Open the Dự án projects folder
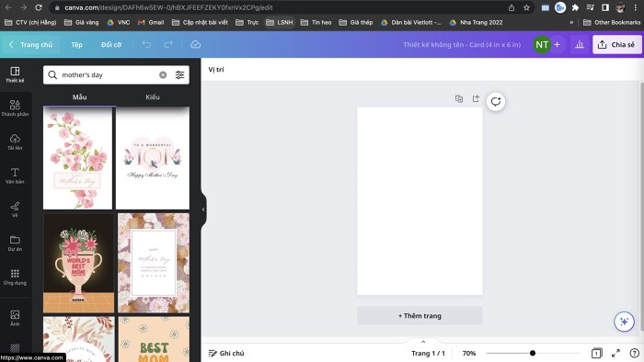Screen dimensions: 644x362 15,243
